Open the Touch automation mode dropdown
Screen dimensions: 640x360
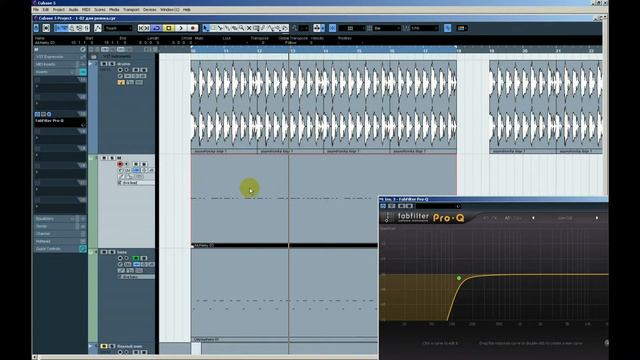(x=118, y=28)
